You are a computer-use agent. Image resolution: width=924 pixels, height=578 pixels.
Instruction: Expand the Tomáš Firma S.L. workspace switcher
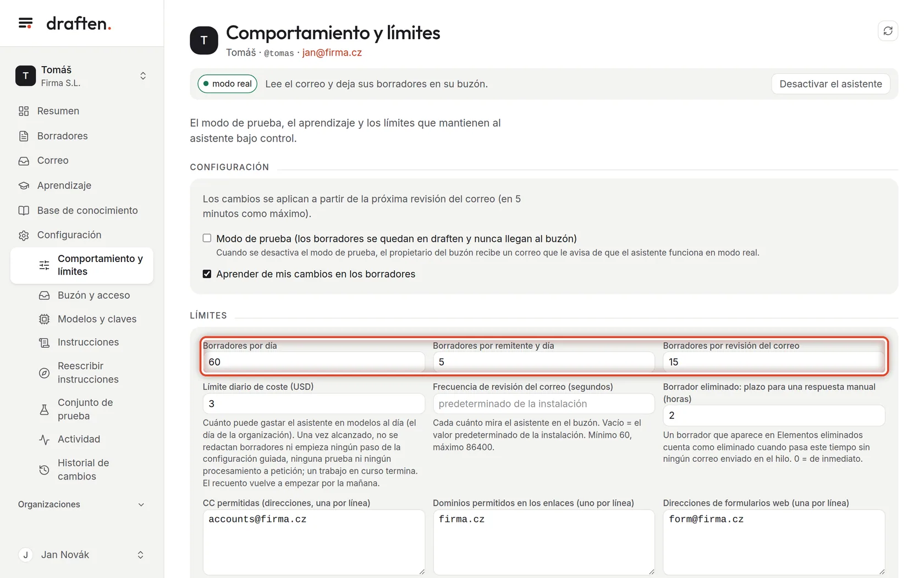point(82,76)
